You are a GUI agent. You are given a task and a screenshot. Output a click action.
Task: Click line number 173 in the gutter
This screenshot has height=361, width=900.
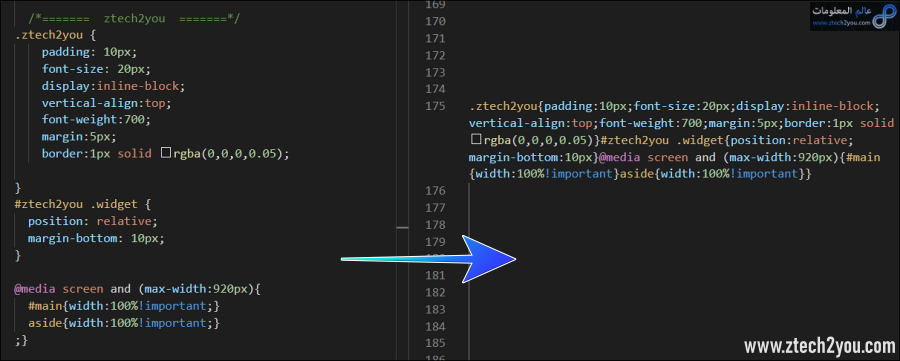[x=436, y=73]
